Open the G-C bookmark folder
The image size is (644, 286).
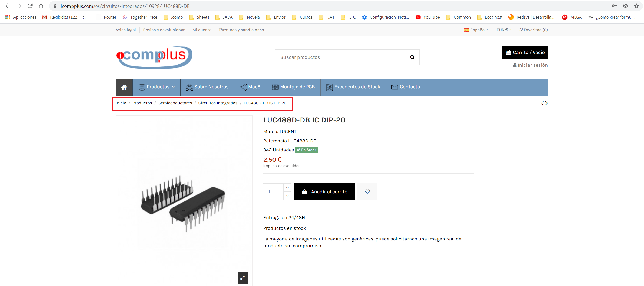coord(349,17)
